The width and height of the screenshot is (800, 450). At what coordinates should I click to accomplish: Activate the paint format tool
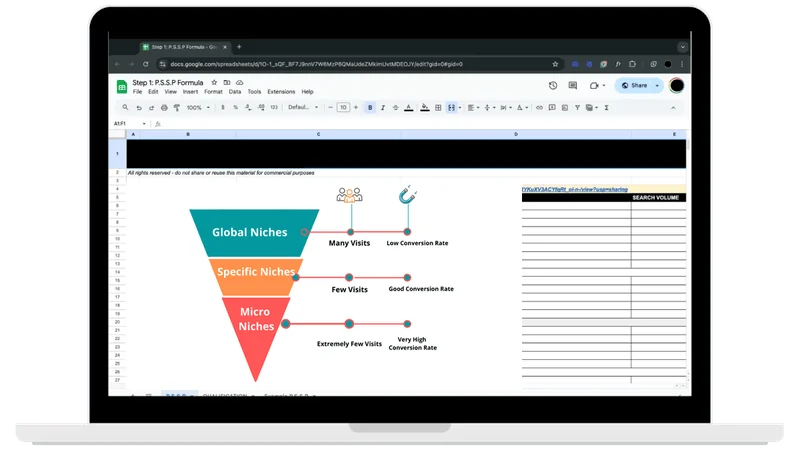click(x=177, y=108)
